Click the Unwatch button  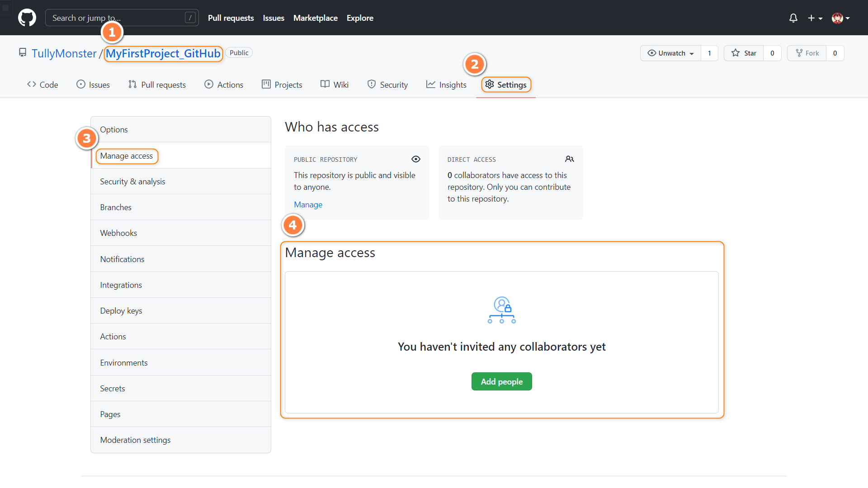pos(670,53)
